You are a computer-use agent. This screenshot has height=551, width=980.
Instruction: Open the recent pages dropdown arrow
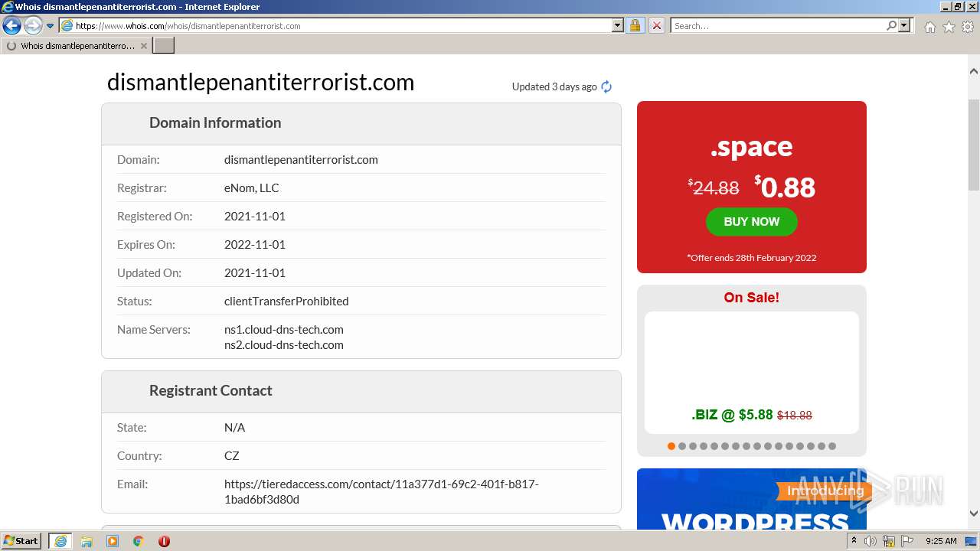pos(50,26)
